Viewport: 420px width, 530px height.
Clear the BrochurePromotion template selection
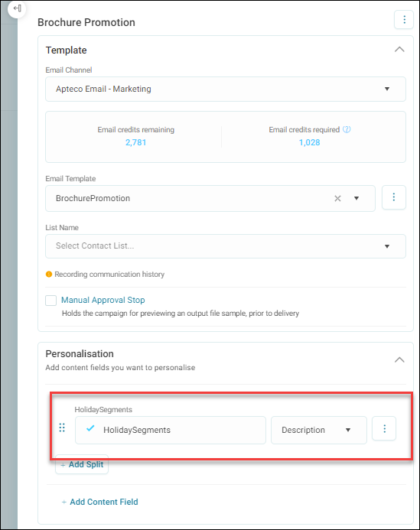click(x=337, y=198)
